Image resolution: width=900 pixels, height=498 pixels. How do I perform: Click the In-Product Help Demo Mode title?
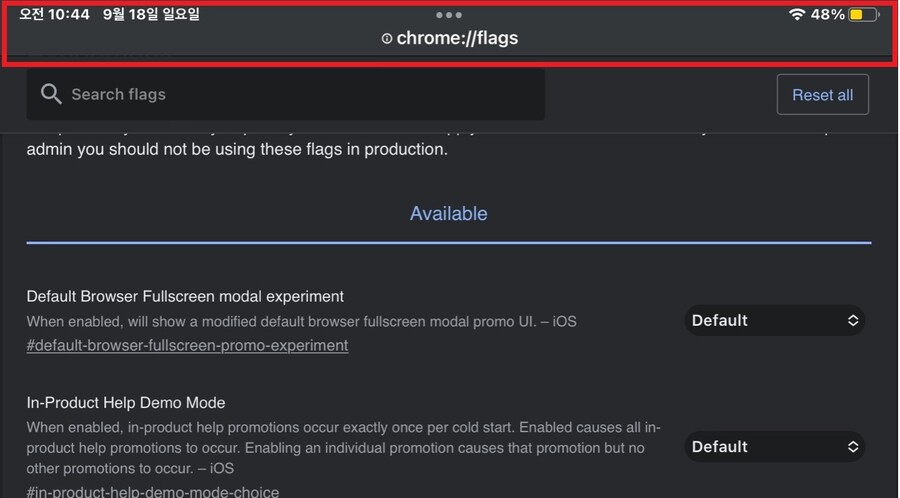coord(126,402)
